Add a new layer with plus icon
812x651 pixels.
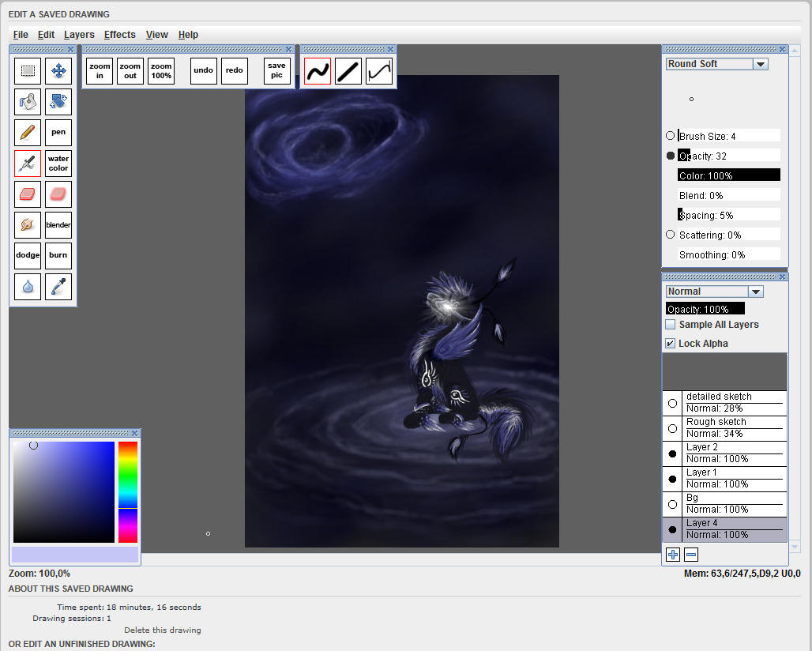[x=673, y=555]
